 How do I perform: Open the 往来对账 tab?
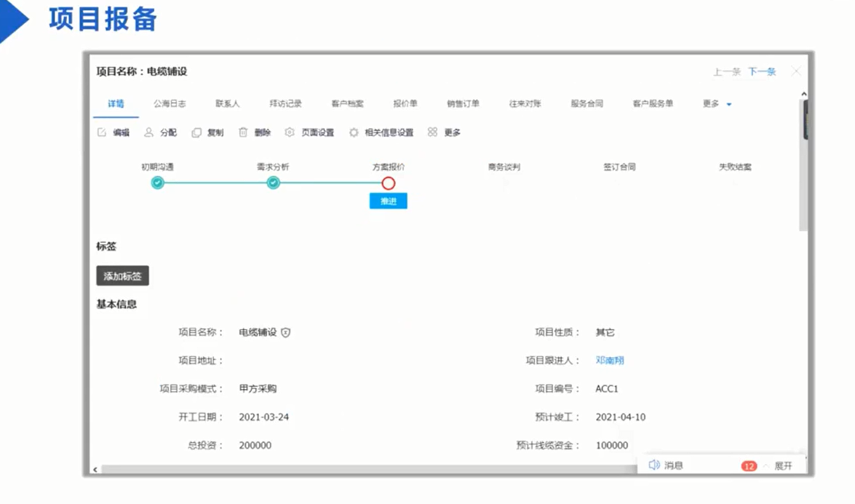[x=525, y=104]
